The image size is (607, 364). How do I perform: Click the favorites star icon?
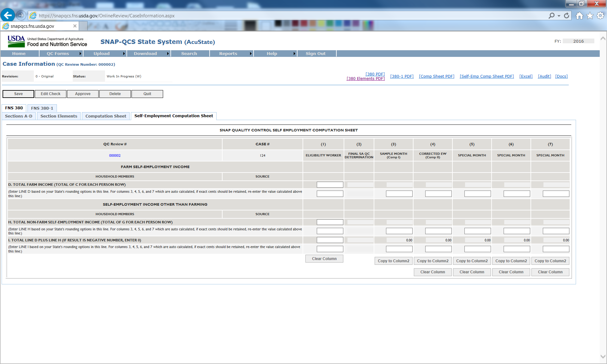pos(590,15)
